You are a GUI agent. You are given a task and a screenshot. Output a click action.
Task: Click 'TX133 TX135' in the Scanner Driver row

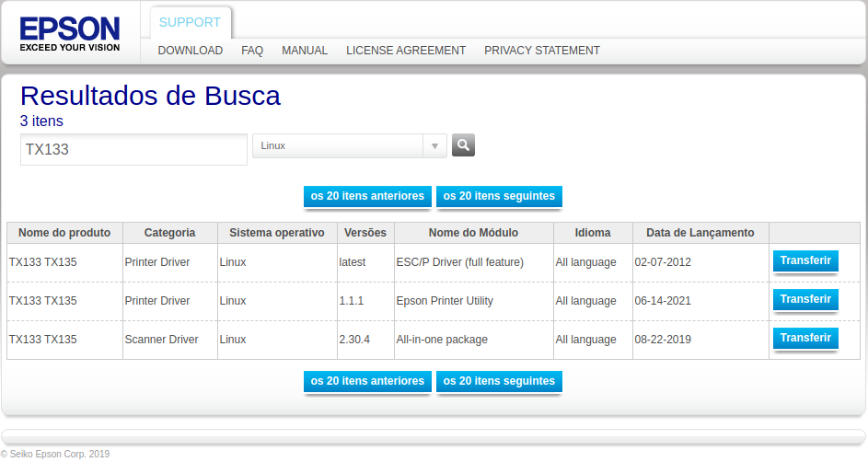(x=43, y=340)
